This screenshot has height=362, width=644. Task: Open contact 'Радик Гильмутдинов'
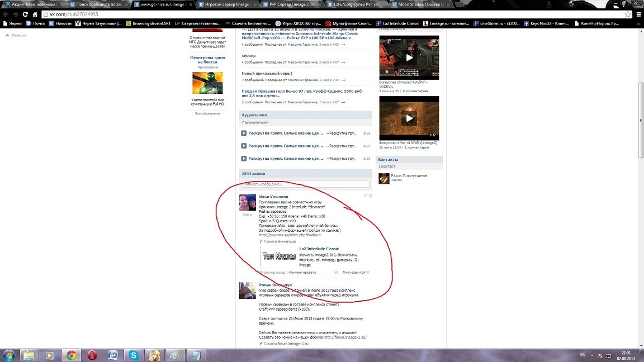click(409, 175)
